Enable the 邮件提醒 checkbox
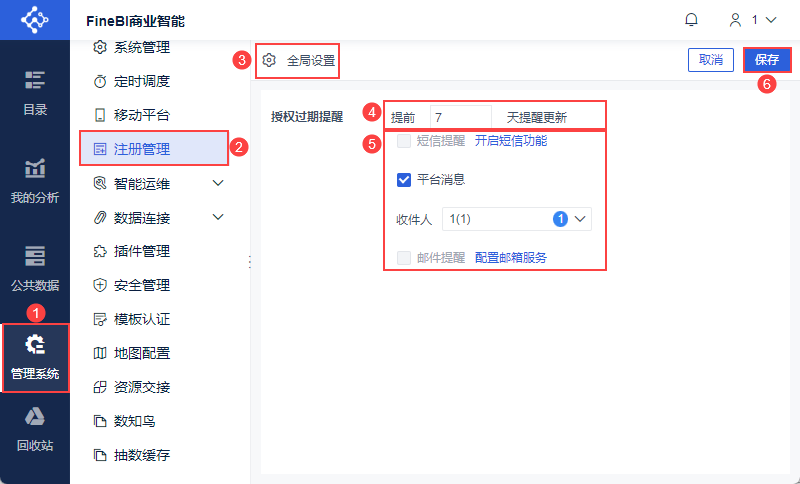 click(404, 258)
